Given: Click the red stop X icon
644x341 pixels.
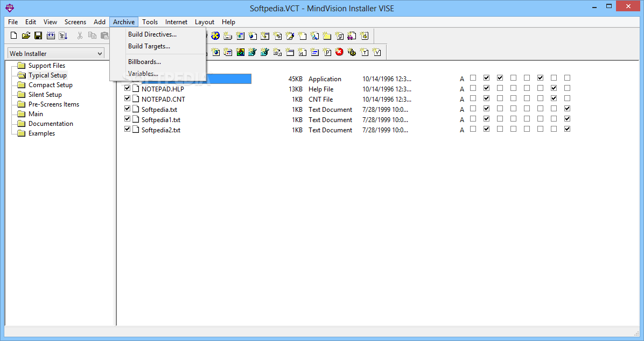Looking at the screenshot, I should pos(339,52).
